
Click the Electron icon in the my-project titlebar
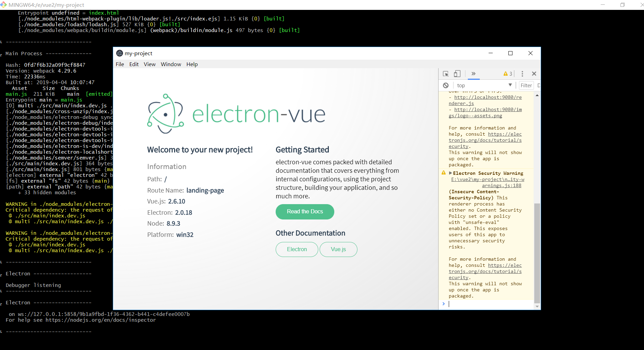[x=119, y=53]
